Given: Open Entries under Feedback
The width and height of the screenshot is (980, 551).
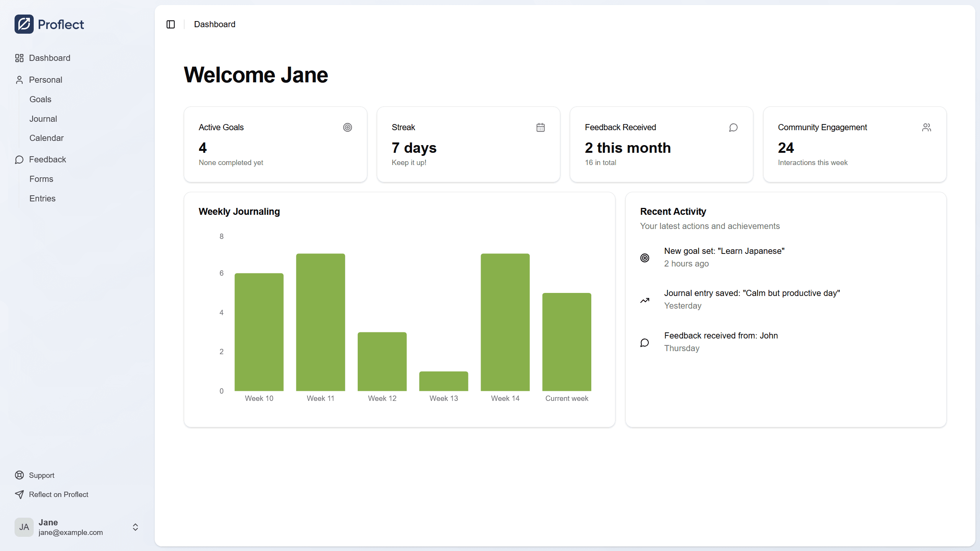Looking at the screenshot, I should pyautogui.click(x=42, y=198).
